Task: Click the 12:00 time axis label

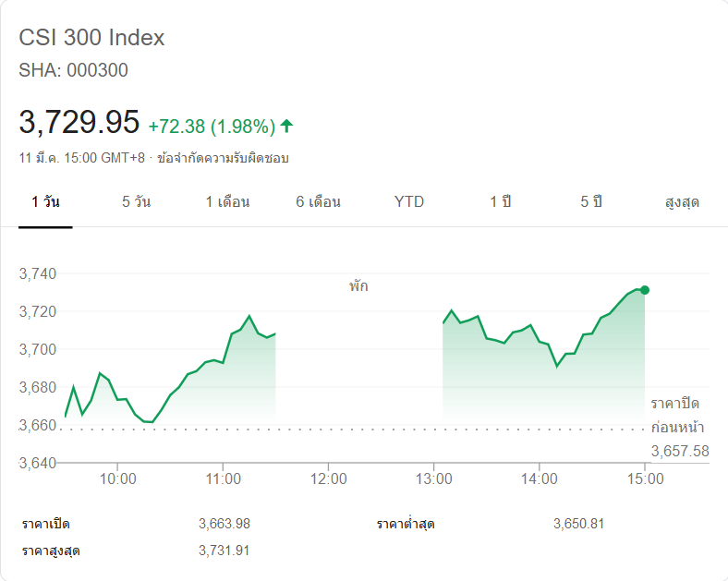Action: (329, 478)
